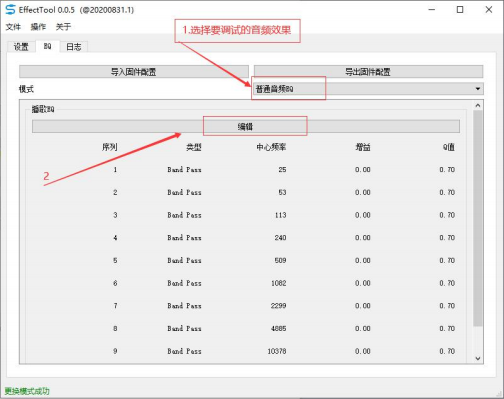Select center frequency value 53
The image size is (504, 399).
point(282,192)
